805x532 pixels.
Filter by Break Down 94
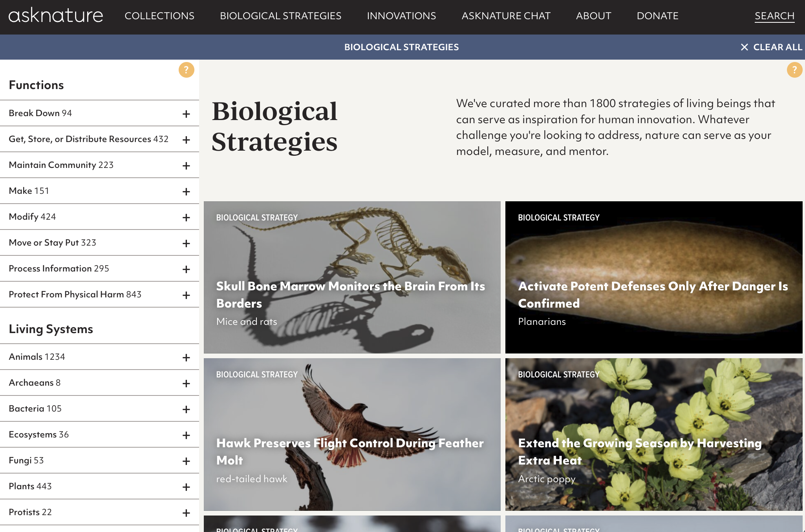click(40, 113)
